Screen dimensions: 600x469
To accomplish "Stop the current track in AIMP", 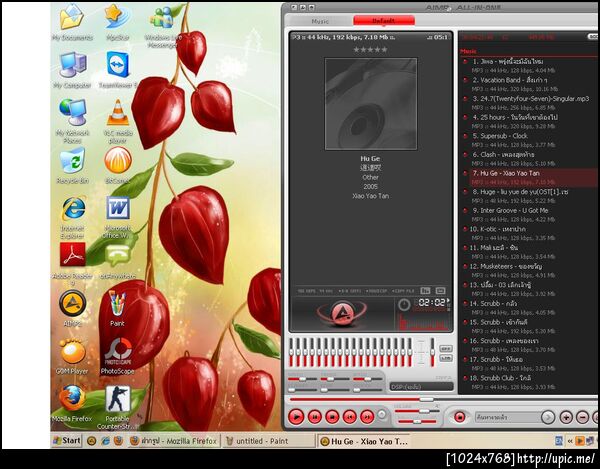I will coord(332,417).
